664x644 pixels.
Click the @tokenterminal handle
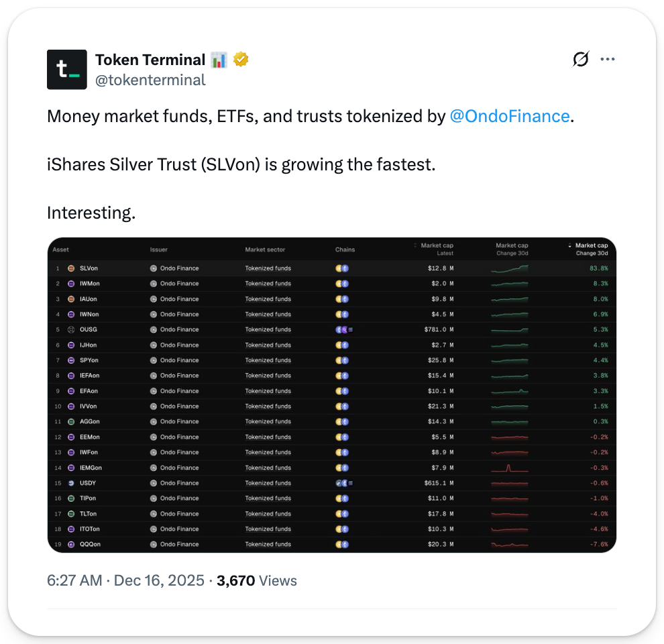(150, 80)
